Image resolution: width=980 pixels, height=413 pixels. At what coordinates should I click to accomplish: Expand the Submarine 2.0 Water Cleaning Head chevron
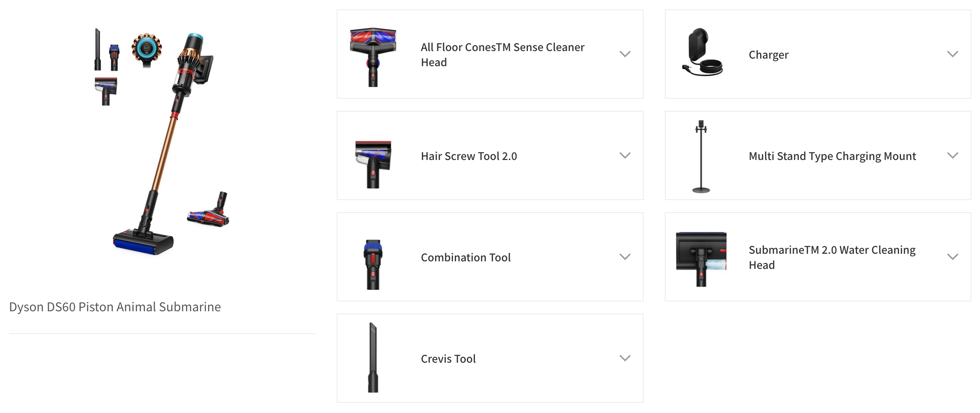tap(952, 257)
